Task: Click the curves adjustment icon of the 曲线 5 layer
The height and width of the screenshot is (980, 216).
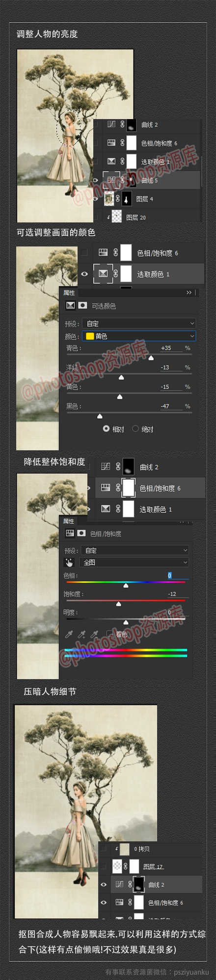Action: point(111,180)
